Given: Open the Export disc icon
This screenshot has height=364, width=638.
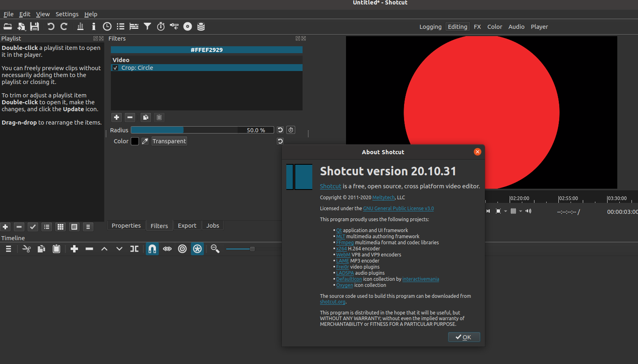Looking at the screenshot, I should [188, 27].
